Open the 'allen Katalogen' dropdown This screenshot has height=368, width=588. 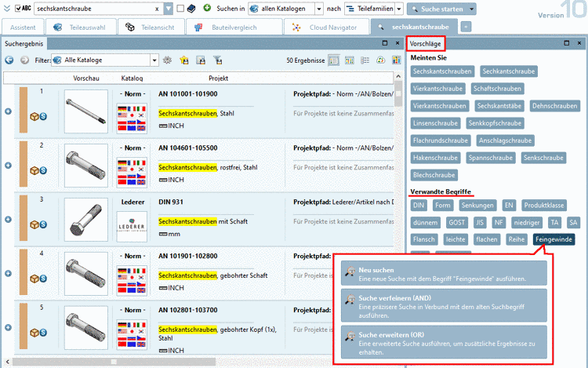pos(319,9)
